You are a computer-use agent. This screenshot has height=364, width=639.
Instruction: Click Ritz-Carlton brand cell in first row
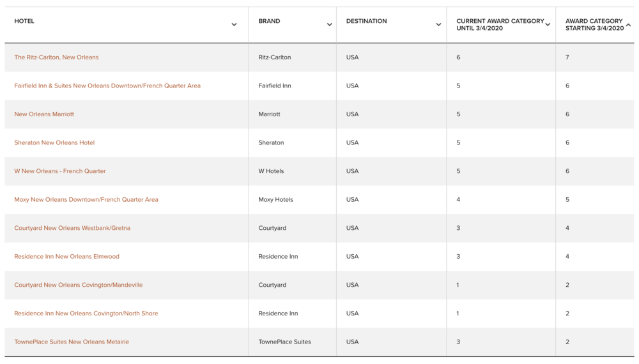pos(275,57)
